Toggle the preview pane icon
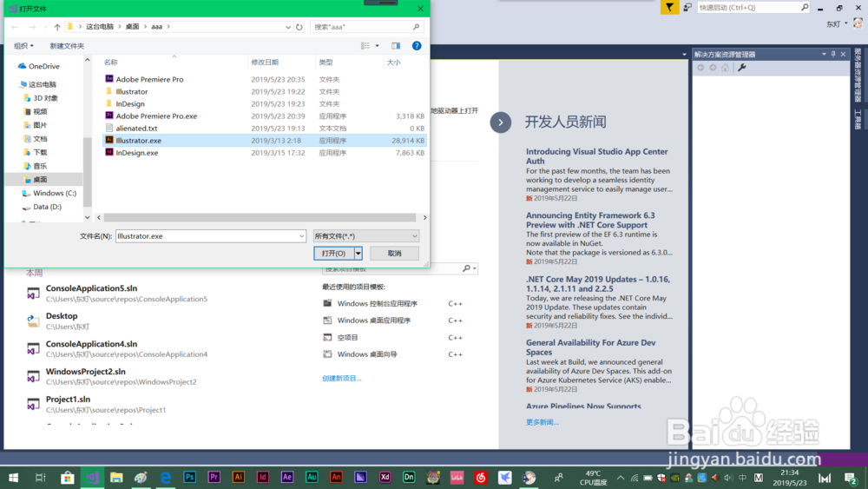868x489 pixels. [396, 46]
